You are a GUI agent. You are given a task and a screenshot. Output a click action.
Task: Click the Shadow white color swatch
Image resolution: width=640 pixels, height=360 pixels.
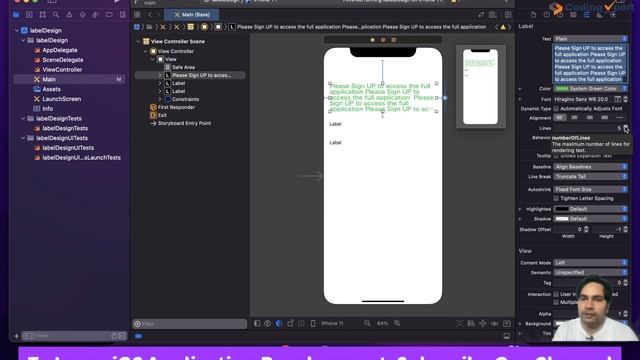click(562, 219)
